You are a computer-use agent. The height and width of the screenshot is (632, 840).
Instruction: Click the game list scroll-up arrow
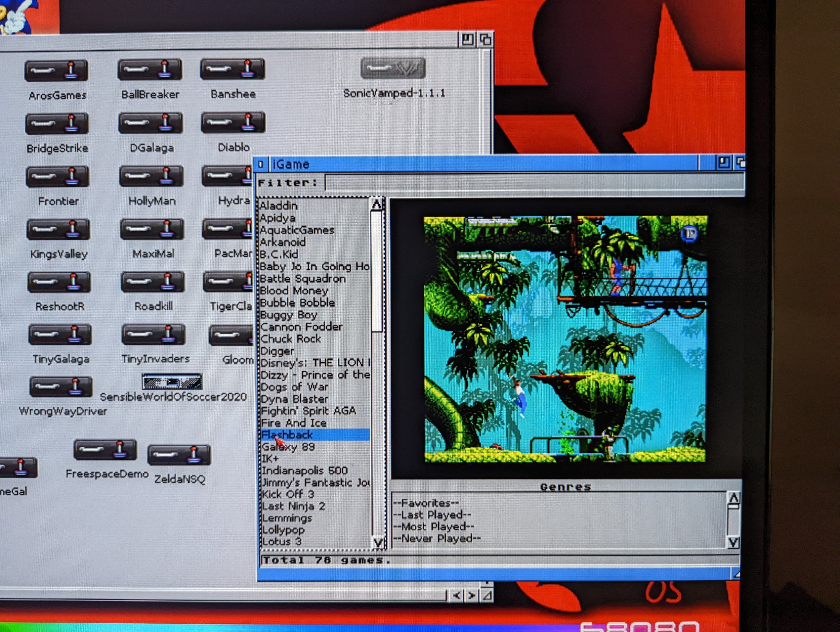coord(377,205)
